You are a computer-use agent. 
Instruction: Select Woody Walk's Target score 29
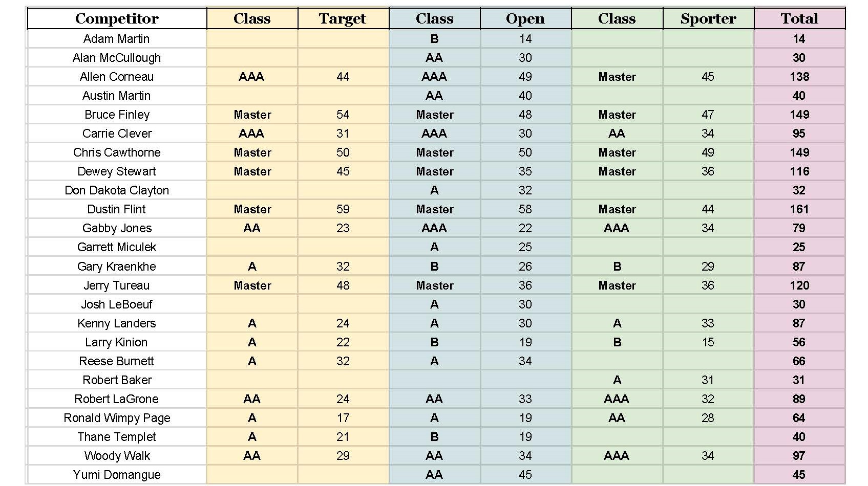343,456
